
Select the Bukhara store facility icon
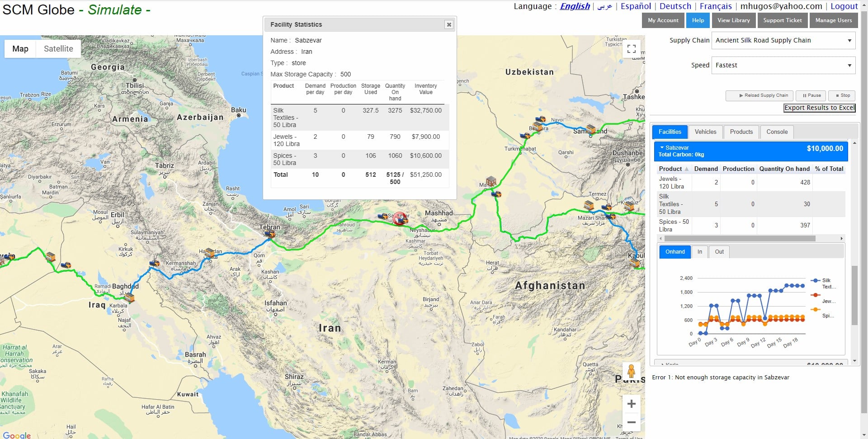pyautogui.click(x=537, y=126)
